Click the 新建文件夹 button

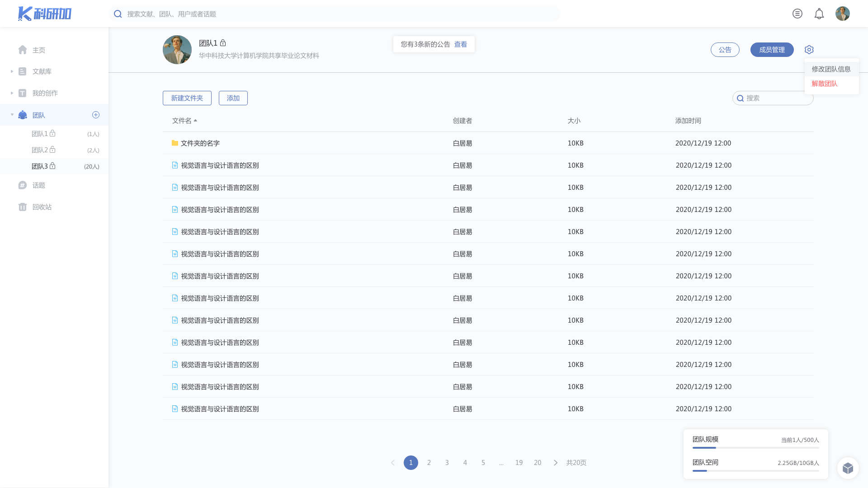187,98
